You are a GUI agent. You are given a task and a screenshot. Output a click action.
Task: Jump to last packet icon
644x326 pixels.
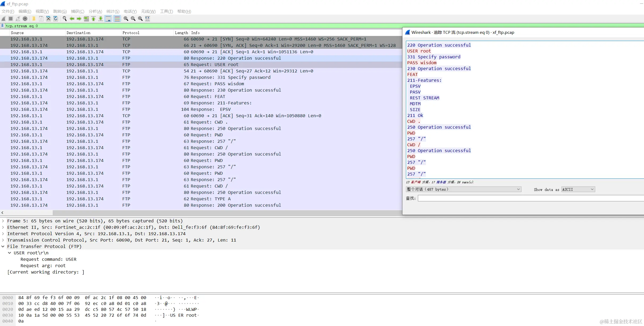click(x=101, y=19)
